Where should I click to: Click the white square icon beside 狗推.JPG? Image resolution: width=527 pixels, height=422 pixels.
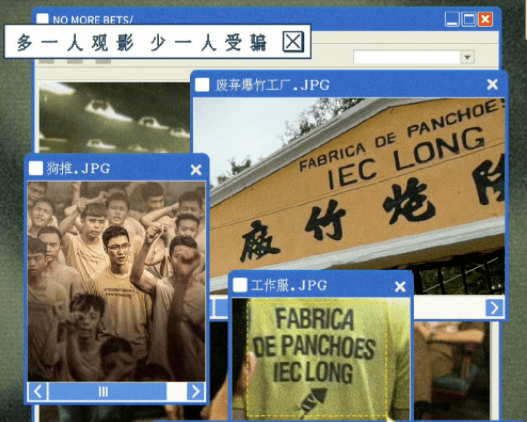36,168
